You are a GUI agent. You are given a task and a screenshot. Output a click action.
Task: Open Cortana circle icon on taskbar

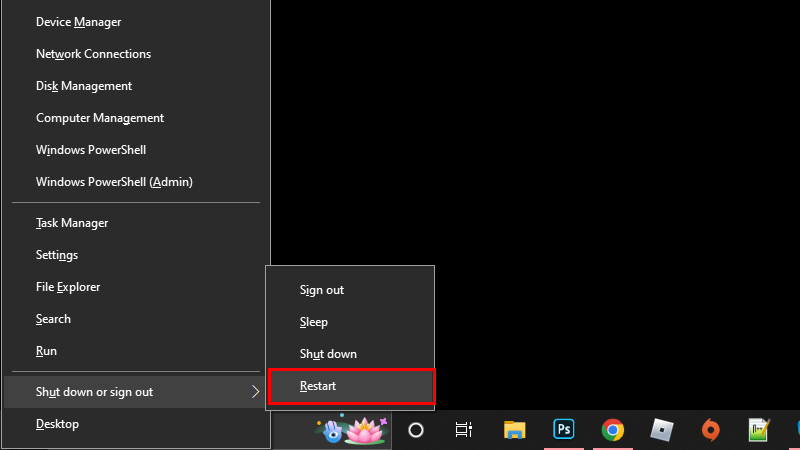click(x=416, y=430)
